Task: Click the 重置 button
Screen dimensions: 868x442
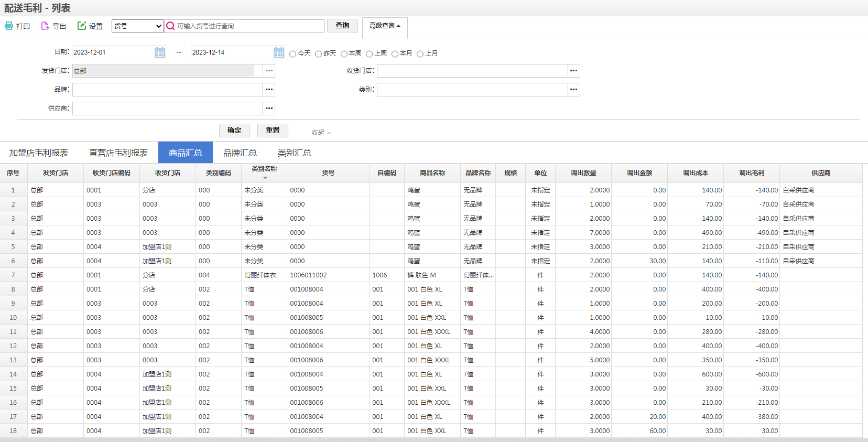Action: [x=273, y=131]
